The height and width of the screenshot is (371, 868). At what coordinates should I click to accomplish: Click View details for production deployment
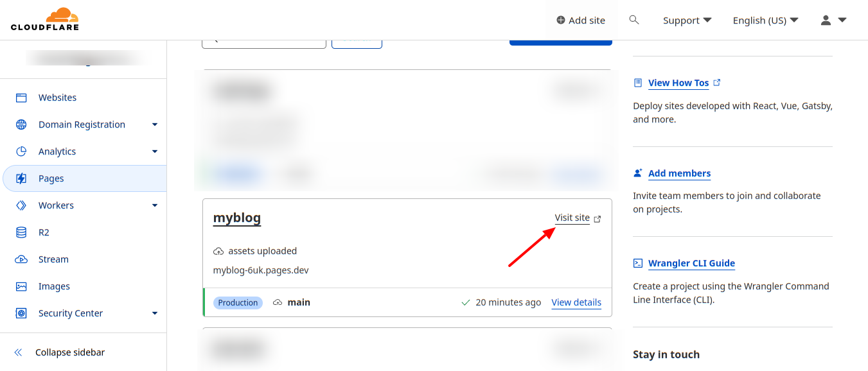pos(576,302)
